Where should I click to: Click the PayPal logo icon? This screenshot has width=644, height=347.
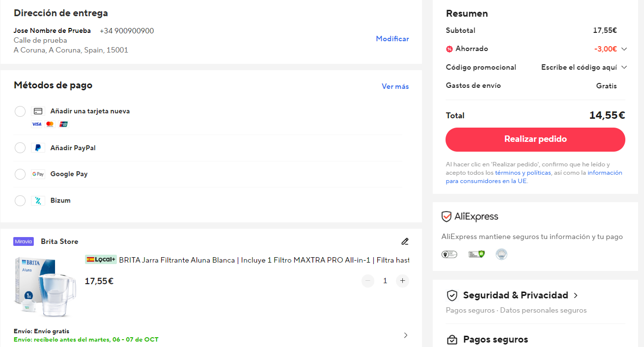tap(38, 148)
